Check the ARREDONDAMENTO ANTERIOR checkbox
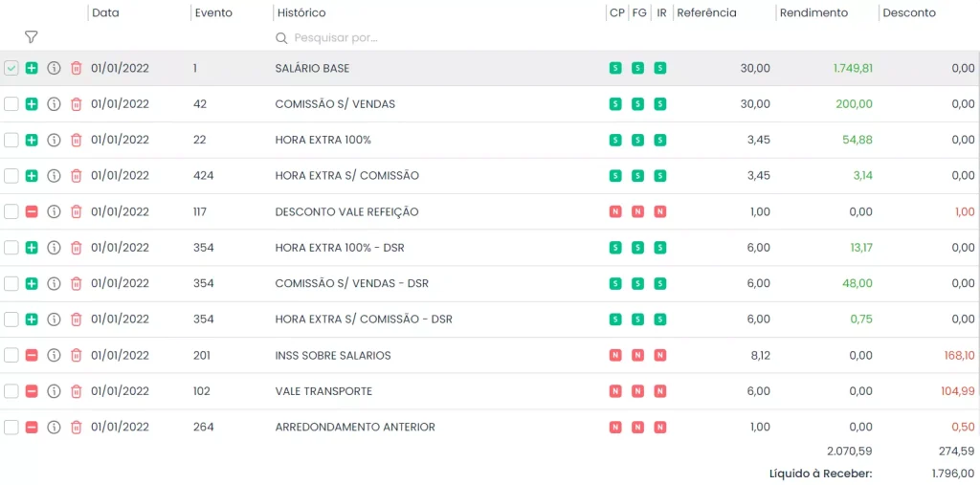 [11, 428]
